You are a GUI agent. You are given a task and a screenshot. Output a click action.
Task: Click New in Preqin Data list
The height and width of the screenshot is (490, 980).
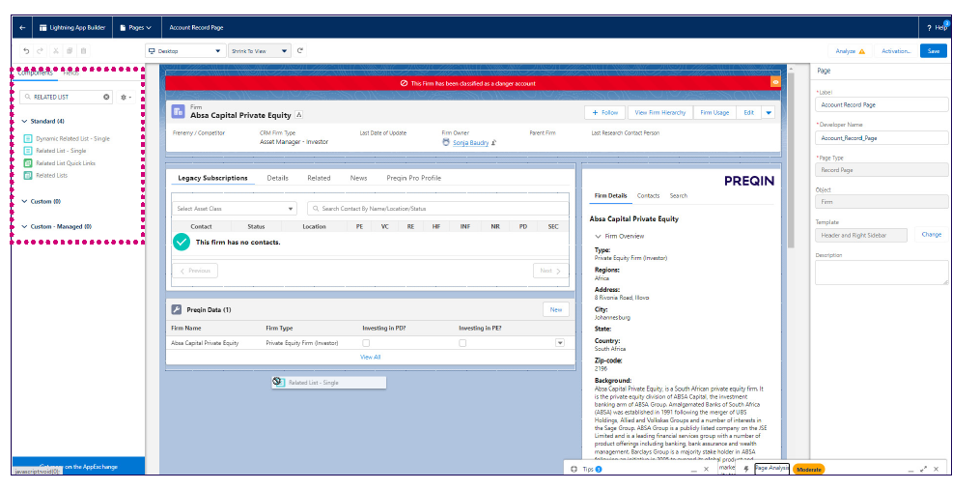click(x=555, y=310)
